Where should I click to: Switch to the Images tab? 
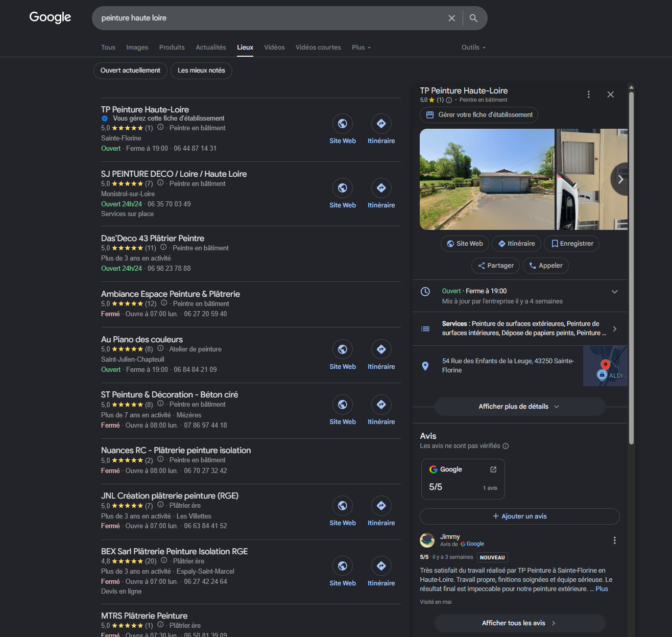(x=137, y=48)
